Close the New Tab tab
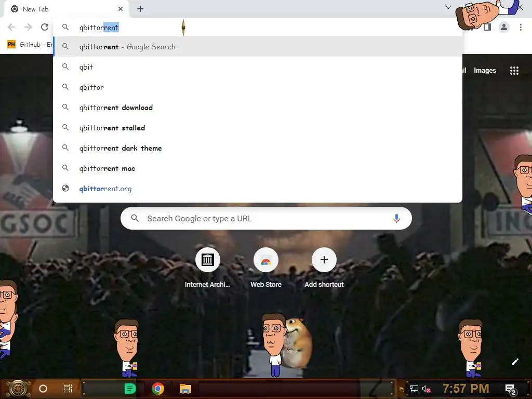 121,9
